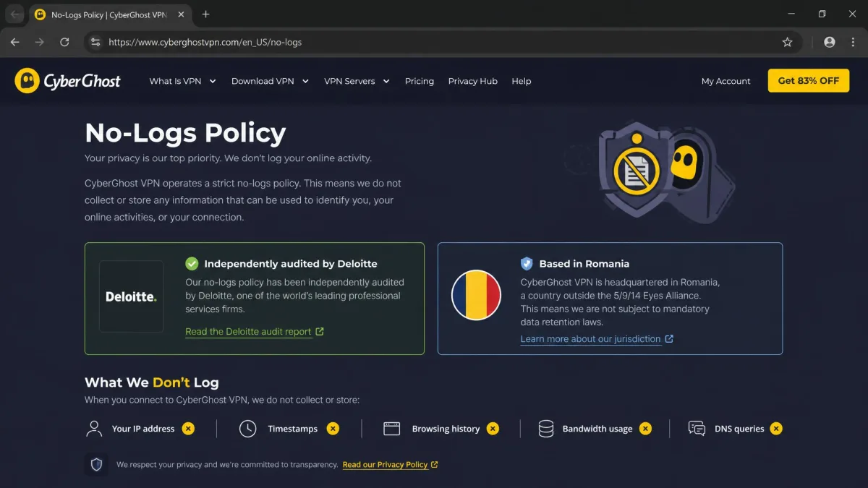Image resolution: width=868 pixels, height=488 pixels.
Task: Click the yellow X badge next to Timestamps
Action: coord(333,429)
